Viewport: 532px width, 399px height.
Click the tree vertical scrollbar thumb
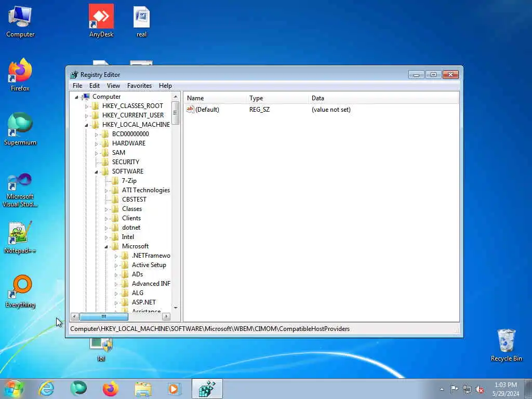175,113
